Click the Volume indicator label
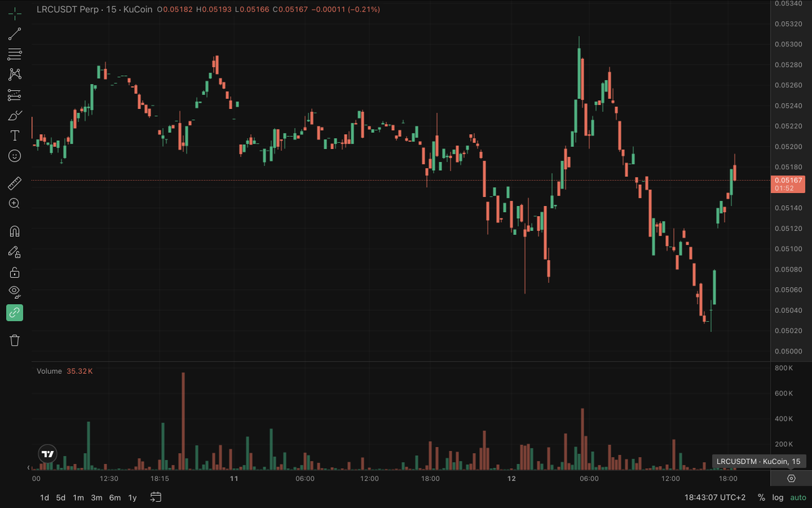The height and width of the screenshot is (508, 812). [49, 371]
